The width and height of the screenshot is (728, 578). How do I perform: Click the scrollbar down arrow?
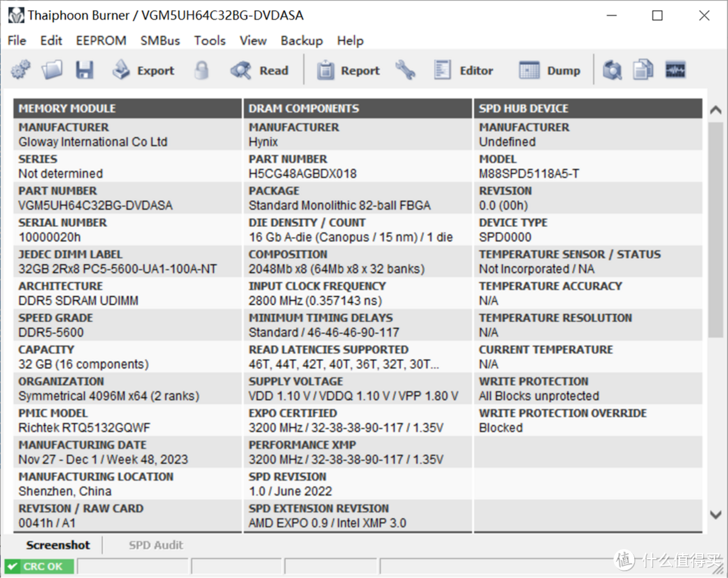tap(715, 515)
